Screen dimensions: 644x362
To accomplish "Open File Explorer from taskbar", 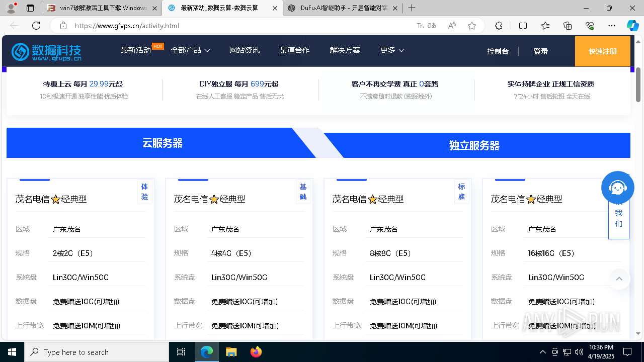I will (231, 352).
